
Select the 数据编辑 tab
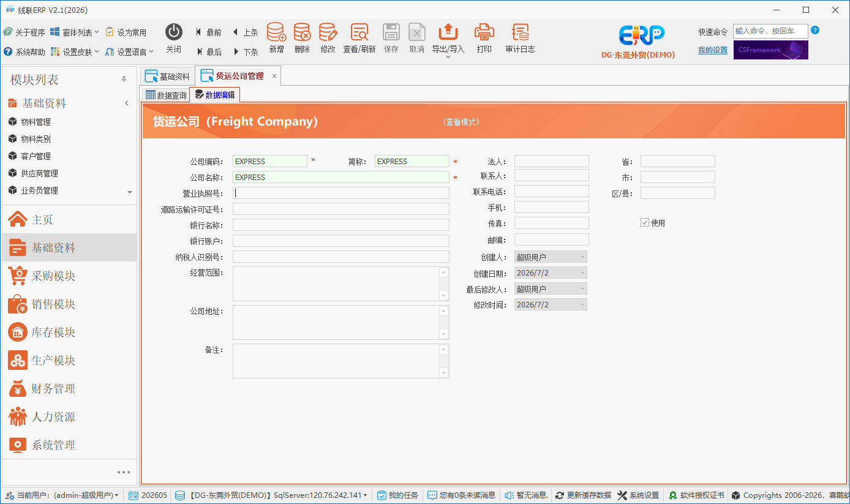[214, 95]
